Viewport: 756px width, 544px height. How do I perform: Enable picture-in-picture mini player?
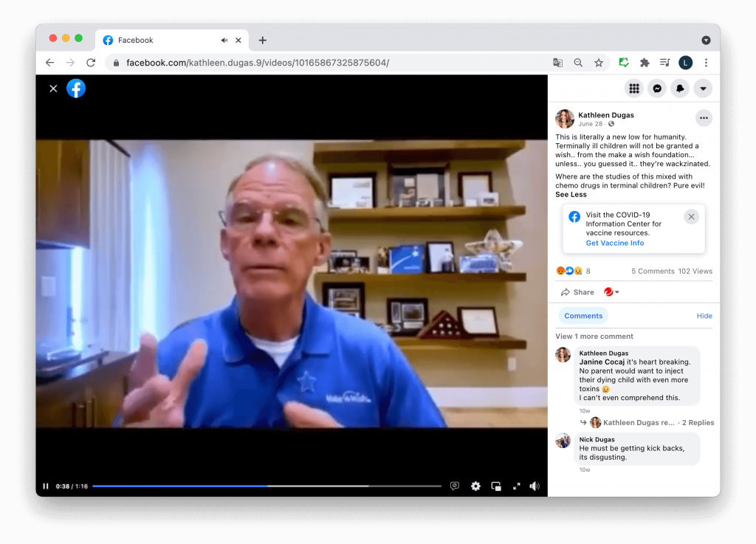point(496,486)
